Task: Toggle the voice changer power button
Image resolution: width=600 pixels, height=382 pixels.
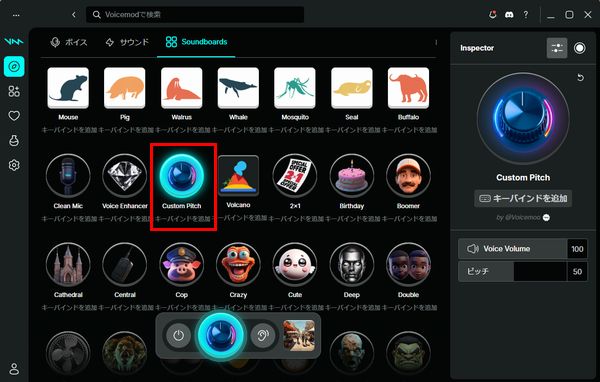Action: coord(179,336)
